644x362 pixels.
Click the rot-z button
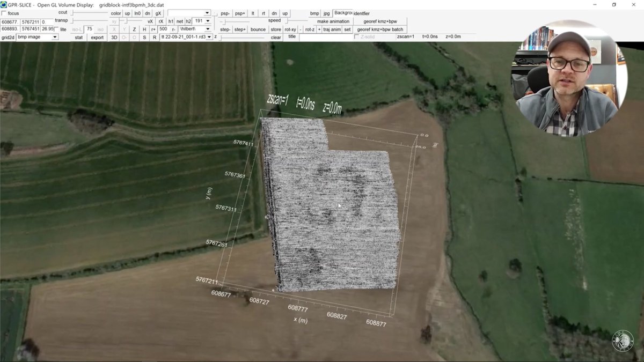[310, 29]
